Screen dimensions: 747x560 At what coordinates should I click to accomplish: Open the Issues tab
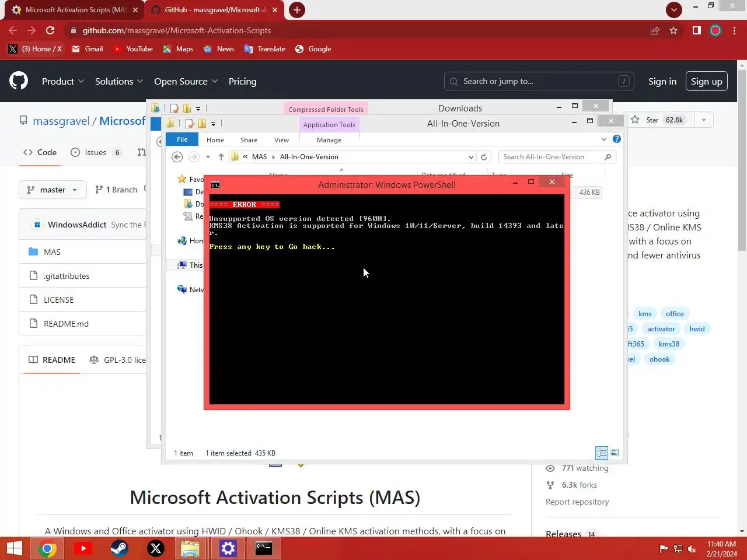pos(96,152)
